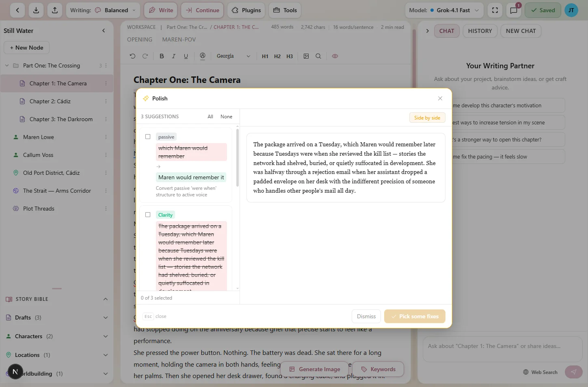Enter fullscreen mode via expand icon
The image size is (588, 387).
[x=495, y=10]
